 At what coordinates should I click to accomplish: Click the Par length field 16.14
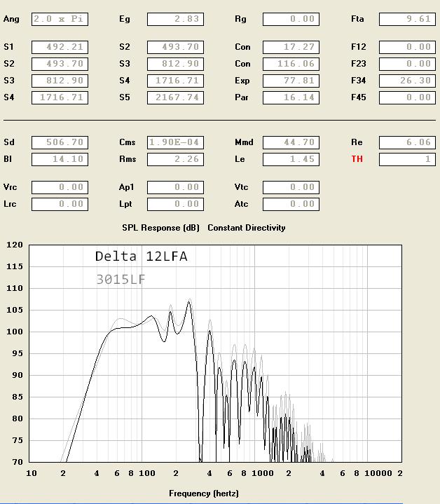click(291, 97)
